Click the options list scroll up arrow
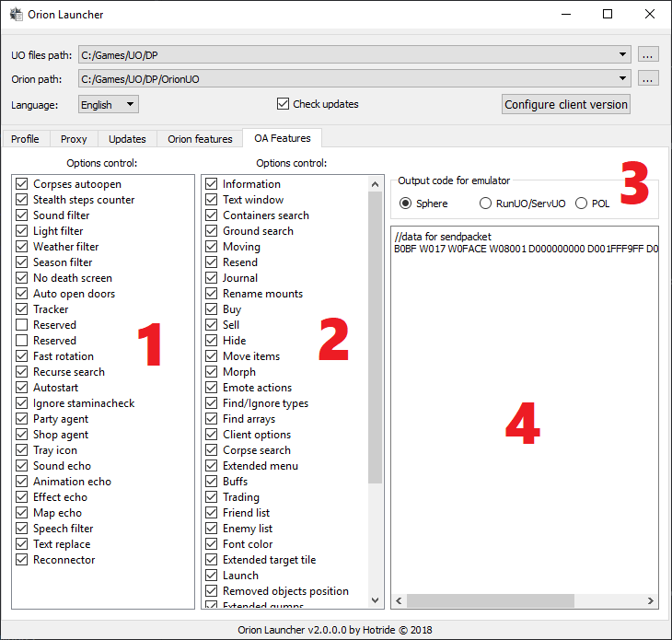Screen dimensions: 672x640 pos(375,184)
